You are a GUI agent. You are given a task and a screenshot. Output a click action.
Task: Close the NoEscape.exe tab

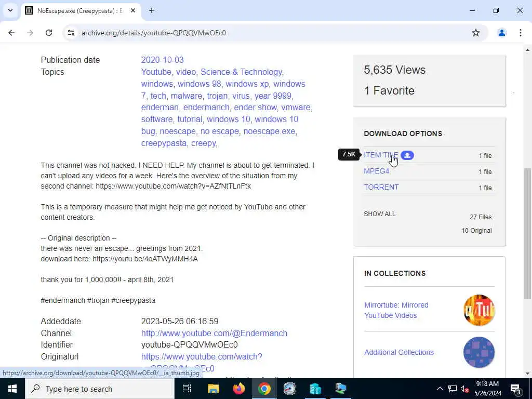click(133, 10)
